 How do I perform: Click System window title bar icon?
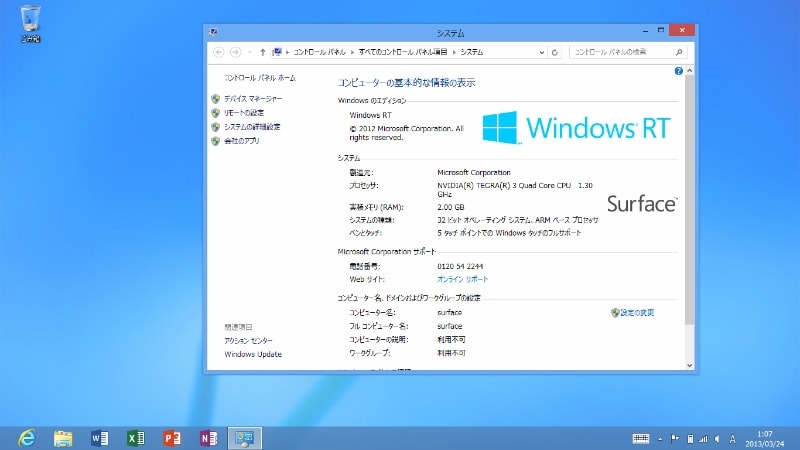point(213,32)
